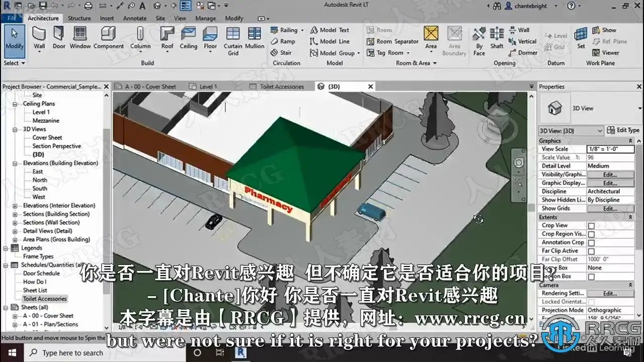The width and height of the screenshot is (644, 362).
Task: Open the work plane Viewer
Action: coord(606,53)
